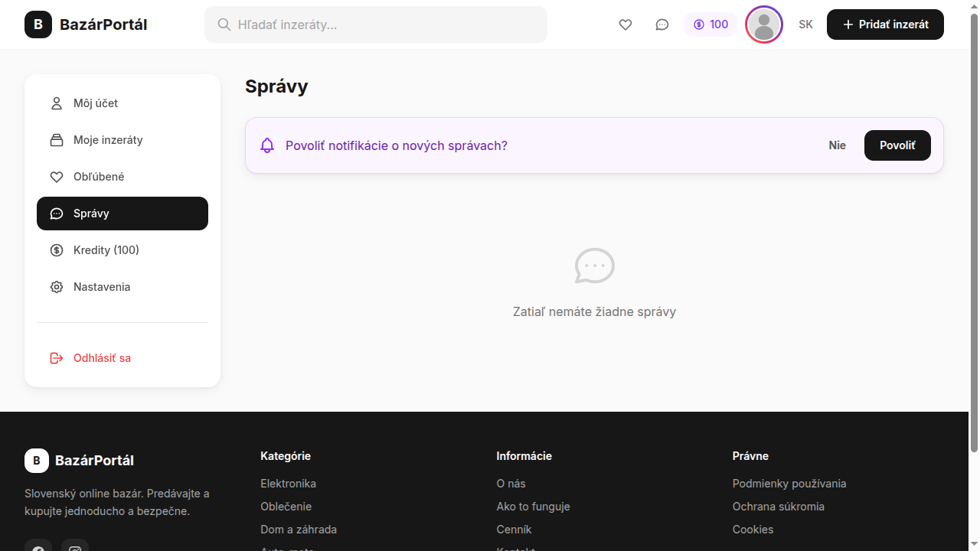Focus the Hľadať inzeráty search field
This screenshot has height=551, width=980.
[375, 24]
